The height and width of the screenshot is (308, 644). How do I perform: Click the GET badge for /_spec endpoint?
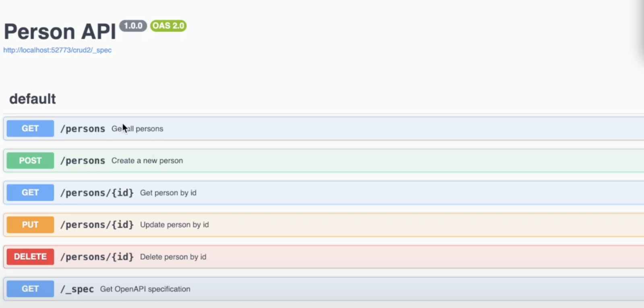(x=30, y=289)
